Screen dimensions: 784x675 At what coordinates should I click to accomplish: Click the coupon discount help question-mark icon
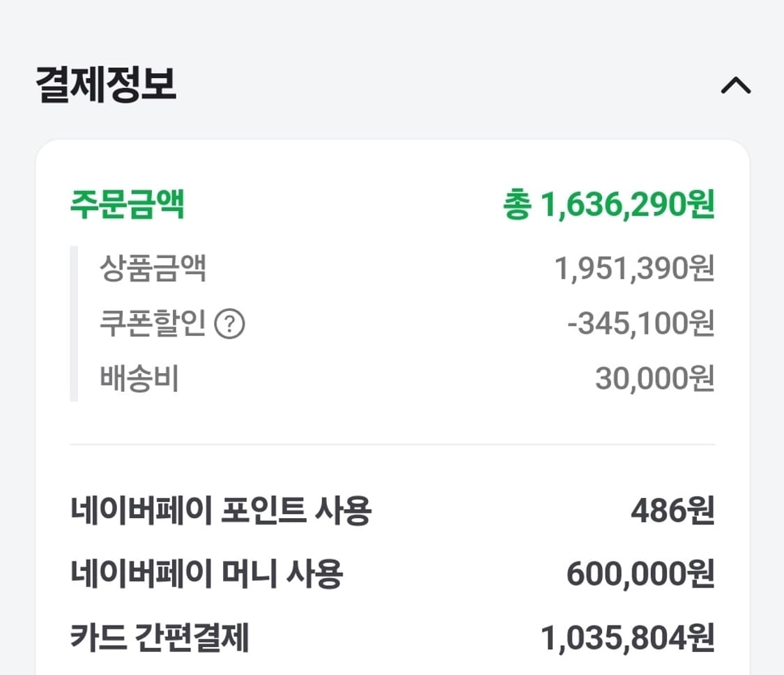click(x=229, y=325)
